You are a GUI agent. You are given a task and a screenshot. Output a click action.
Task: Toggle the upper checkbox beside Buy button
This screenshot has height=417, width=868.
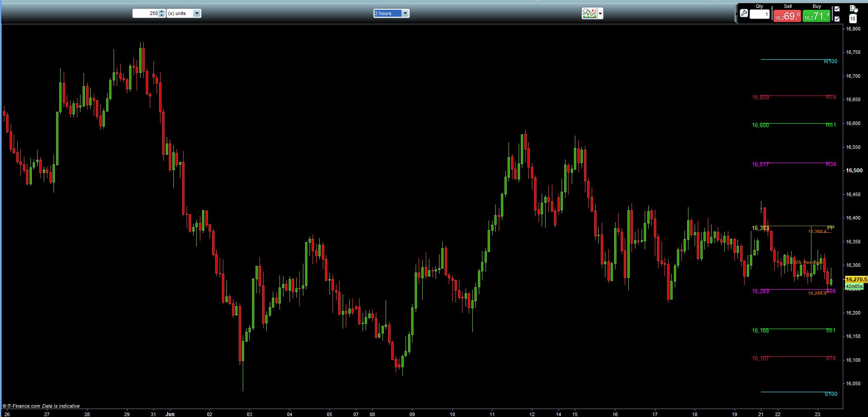837,9
